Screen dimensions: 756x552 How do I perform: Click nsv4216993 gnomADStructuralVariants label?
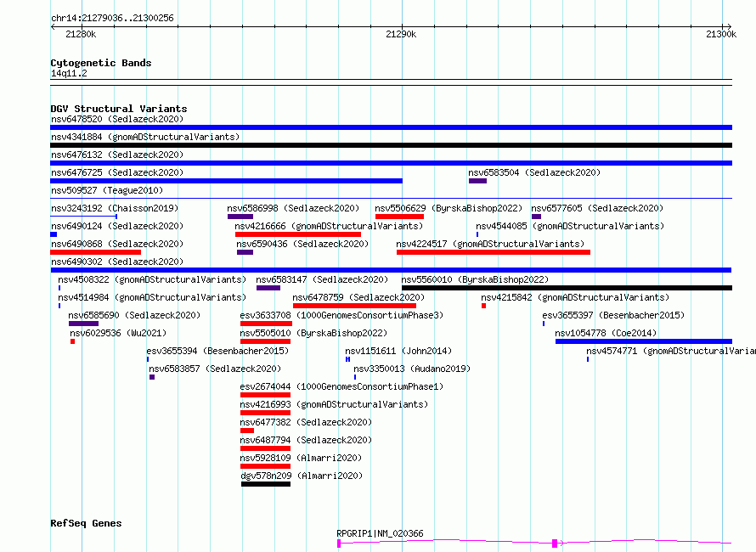[x=334, y=404]
